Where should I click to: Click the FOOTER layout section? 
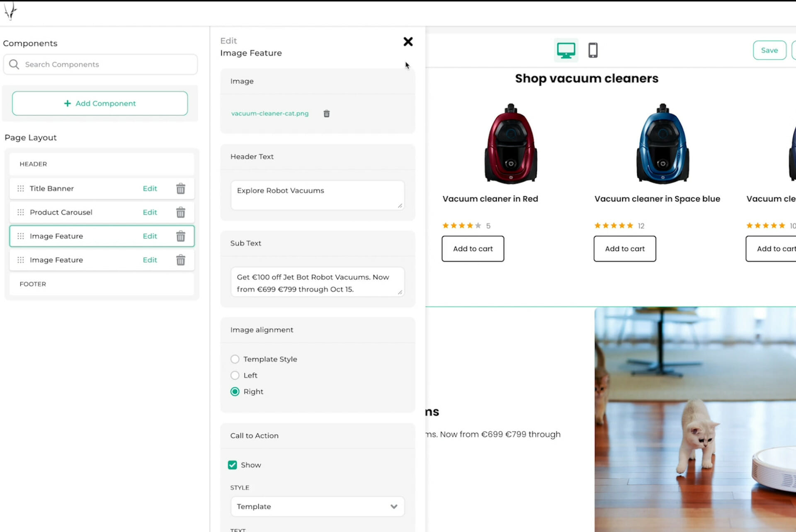click(x=102, y=284)
